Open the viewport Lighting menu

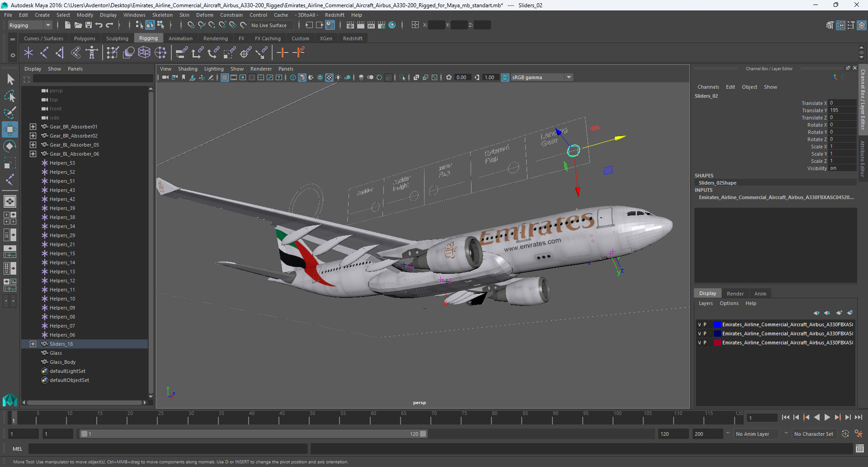pos(214,69)
